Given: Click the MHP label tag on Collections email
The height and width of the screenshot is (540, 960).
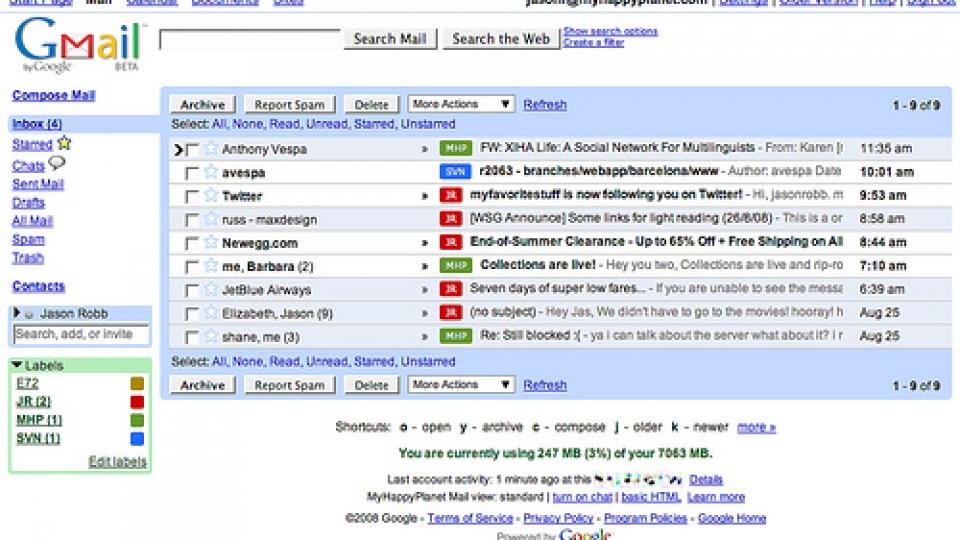Looking at the screenshot, I should (x=454, y=266).
